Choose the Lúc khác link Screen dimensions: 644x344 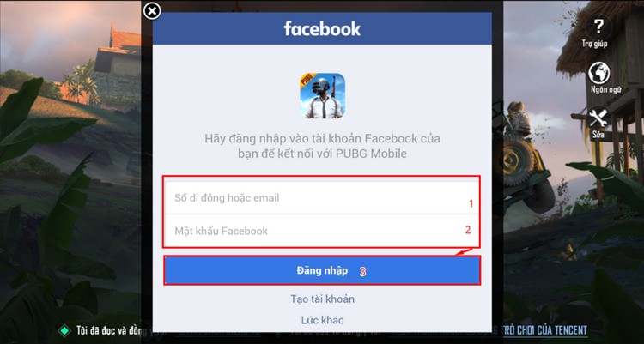(x=322, y=320)
